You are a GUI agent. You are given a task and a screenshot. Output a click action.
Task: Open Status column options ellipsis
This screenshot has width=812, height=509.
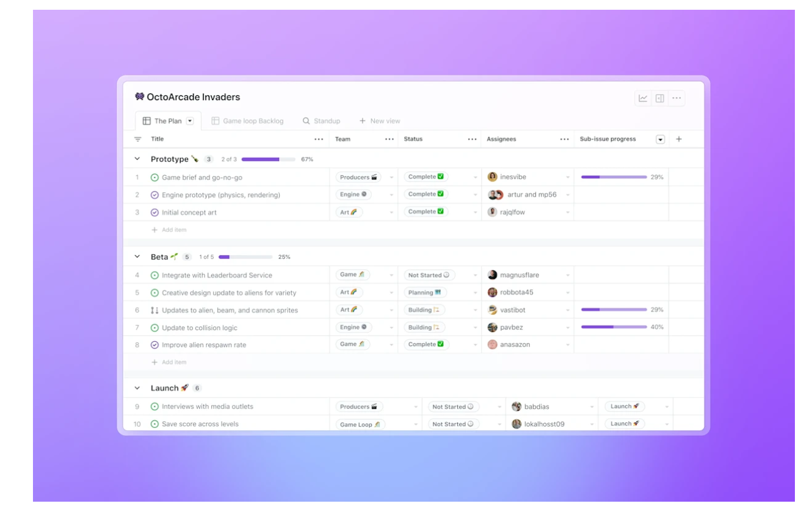pyautogui.click(x=472, y=139)
